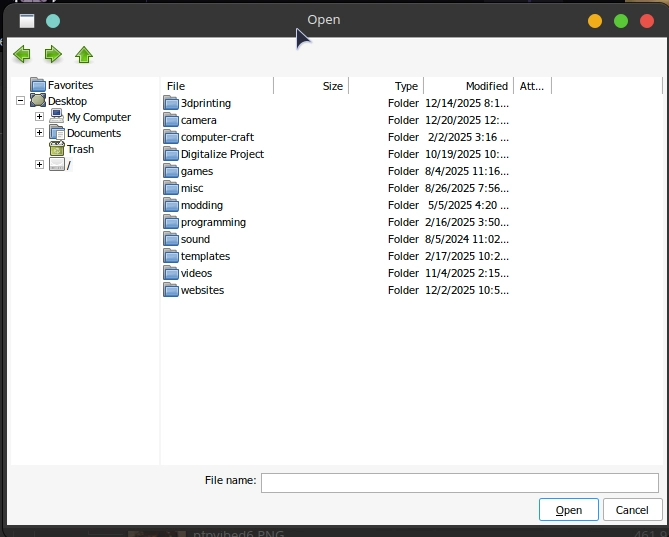Image resolution: width=669 pixels, height=537 pixels.
Task: Click the My Computer icon in sidebar
Action: coord(57,117)
